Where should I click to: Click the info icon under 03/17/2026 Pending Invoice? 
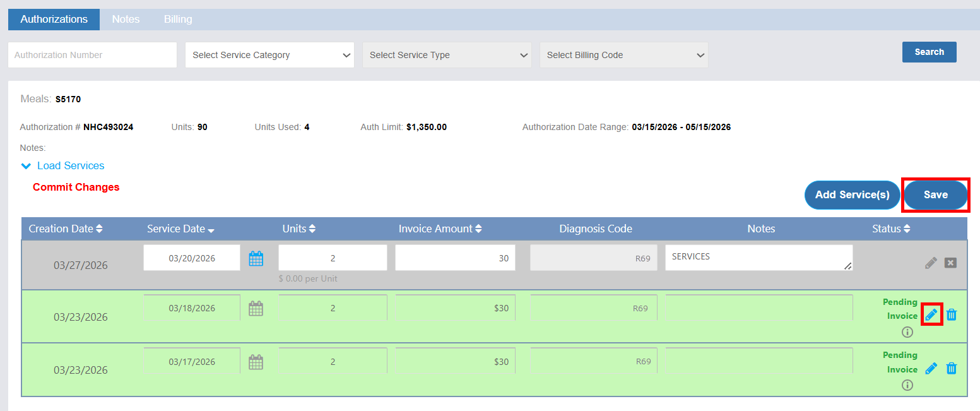tap(907, 385)
